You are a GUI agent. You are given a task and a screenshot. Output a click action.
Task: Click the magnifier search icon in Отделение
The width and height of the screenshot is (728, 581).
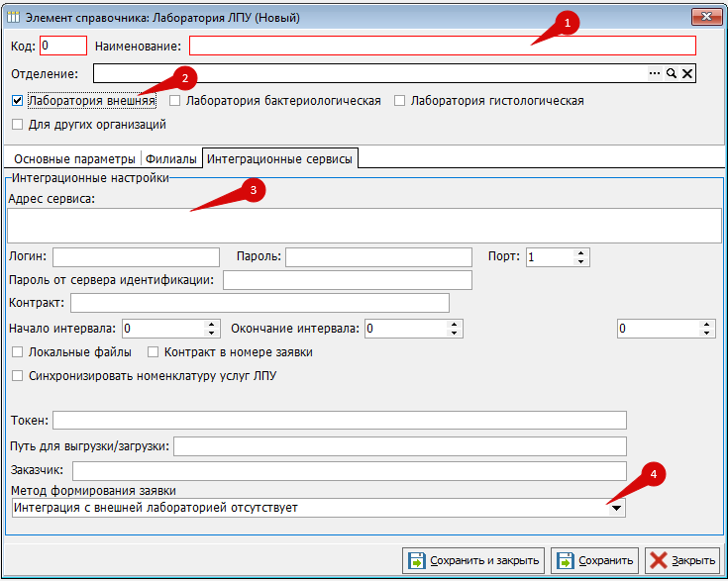point(671,74)
